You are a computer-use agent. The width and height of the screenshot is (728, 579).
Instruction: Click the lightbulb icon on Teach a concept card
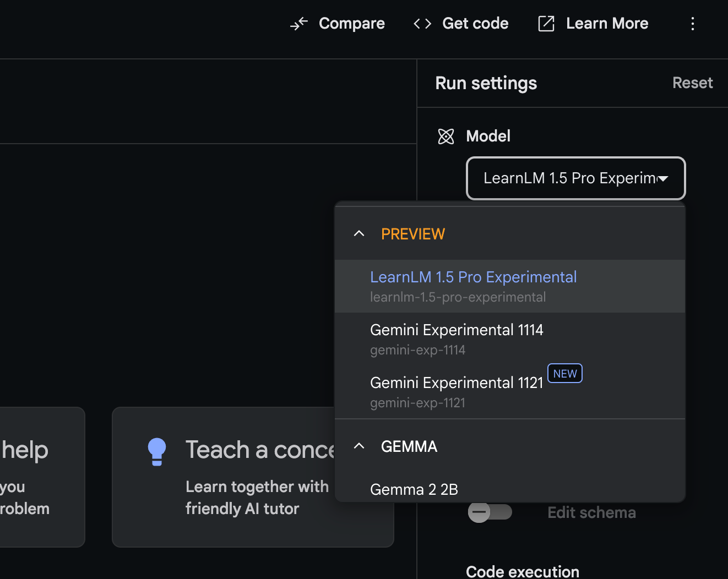[x=157, y=452]
